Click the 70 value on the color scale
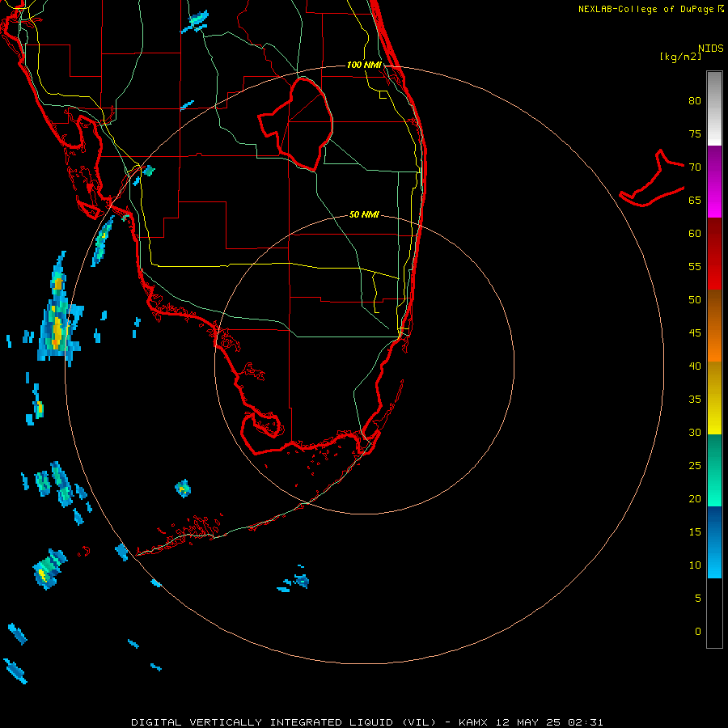Viewport: 728px width, 728px height. [x=695, y=167]
